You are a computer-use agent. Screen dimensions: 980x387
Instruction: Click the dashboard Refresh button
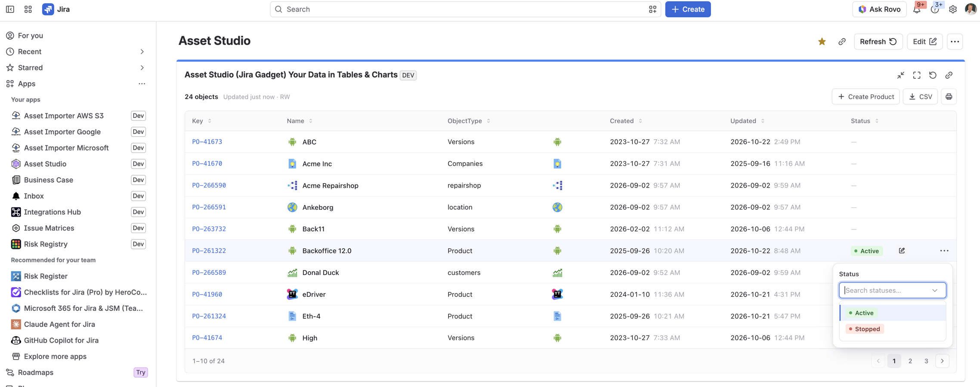coord(878,42)
